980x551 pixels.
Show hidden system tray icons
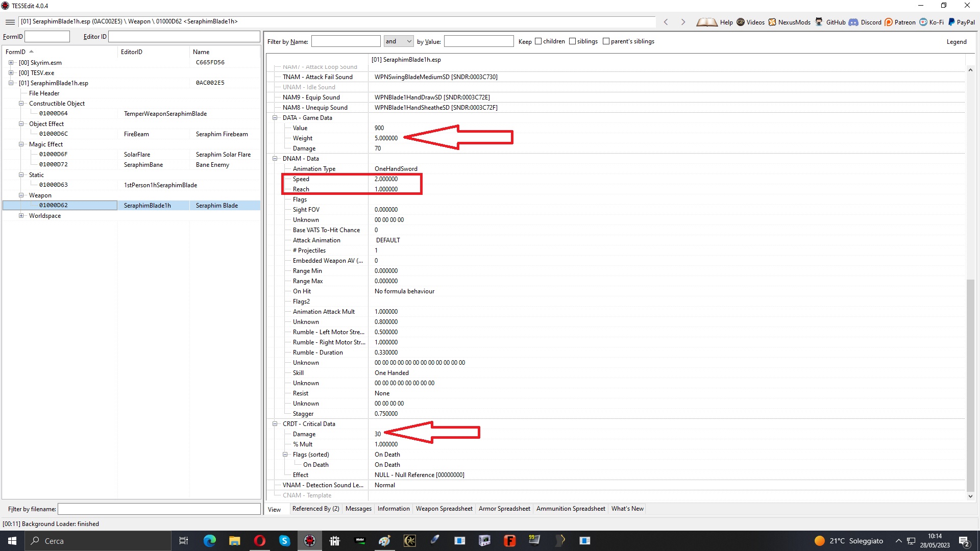(x=898, y=541)
